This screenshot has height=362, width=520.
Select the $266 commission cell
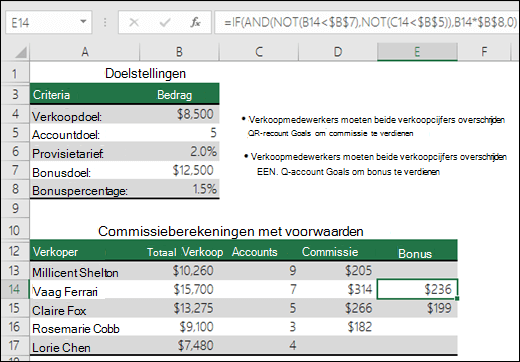click(x=338, y=308)
